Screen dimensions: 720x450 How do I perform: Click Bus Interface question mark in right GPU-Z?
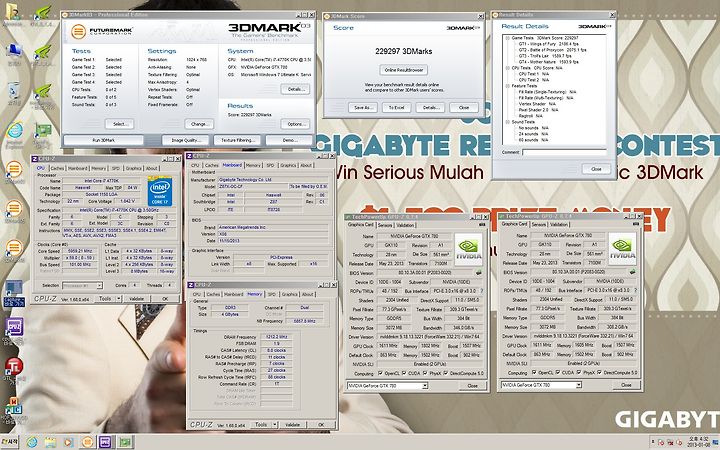(x=636, y=290)
